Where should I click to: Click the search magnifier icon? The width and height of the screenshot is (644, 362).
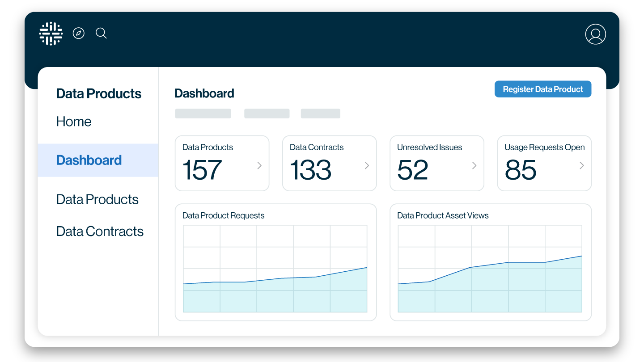pyautogui.click(x=101, y=33)
